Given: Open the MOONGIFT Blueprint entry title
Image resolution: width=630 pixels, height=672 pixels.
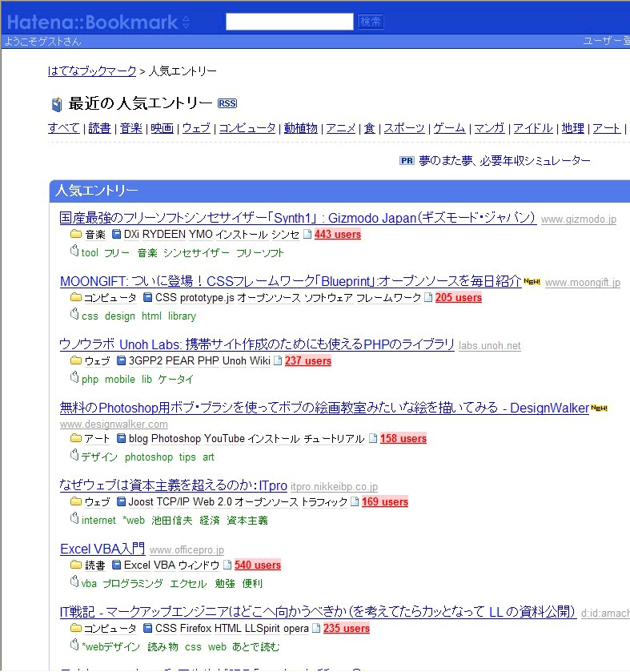Looking at the screenshot, I should (x=291, y=281).
